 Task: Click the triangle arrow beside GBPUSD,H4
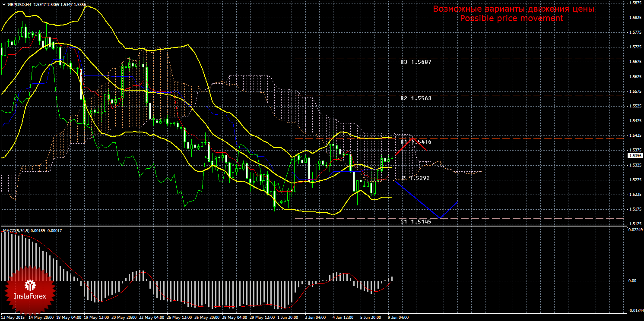pyautogui.click(x=4, y=4)
